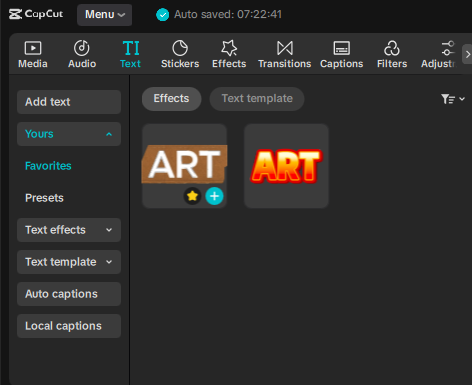This screenshot has height=385, width=472.
Task: Click the Add text button
Action: pyautogui.click(x=69, y=102)
